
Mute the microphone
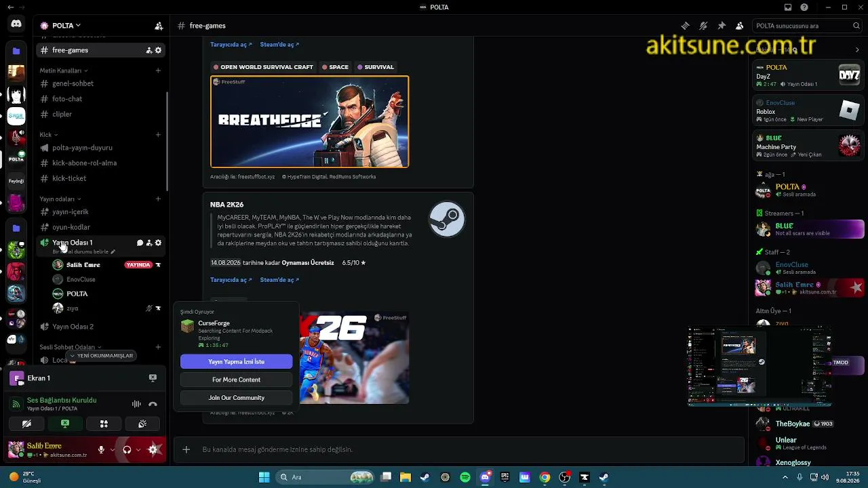click(101, 449)
